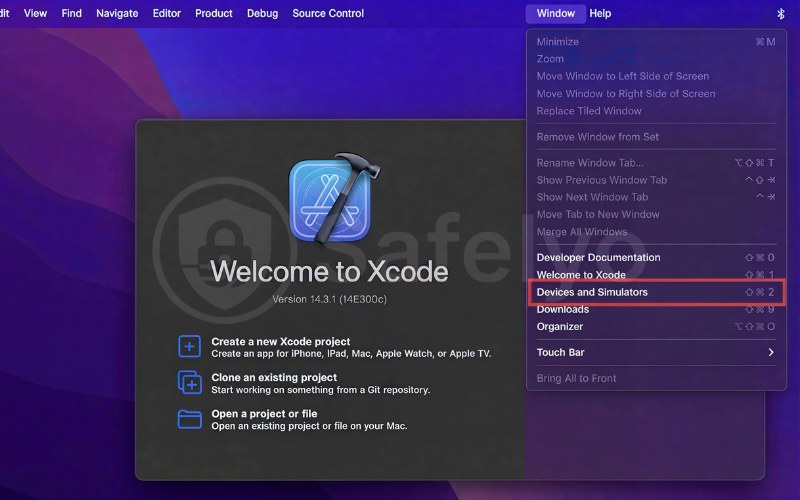
Task: Select Move Window to Right Side of Screen
Action: [x=656, y=94]
